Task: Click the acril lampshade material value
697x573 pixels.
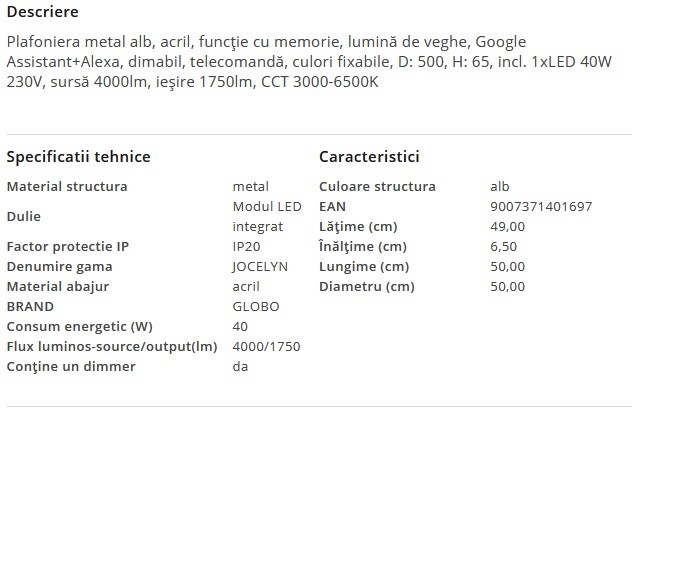Action: coord(246,286)
